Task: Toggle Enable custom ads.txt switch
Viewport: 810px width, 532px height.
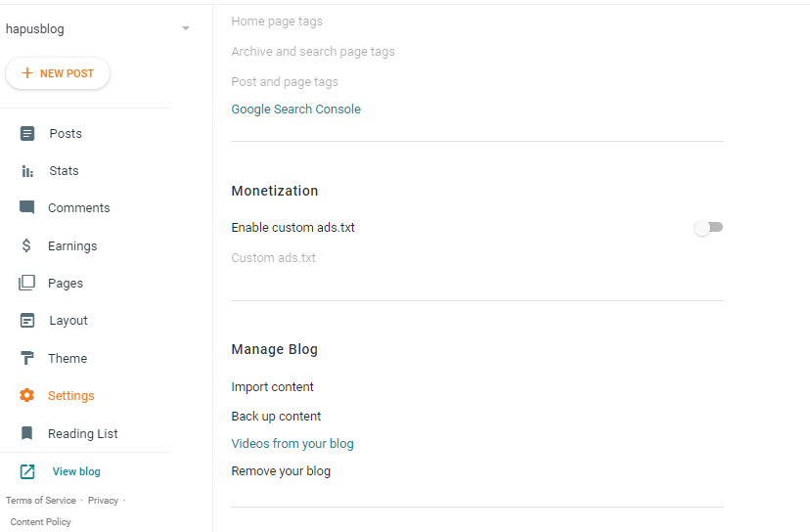Action: tap(708, 227)
